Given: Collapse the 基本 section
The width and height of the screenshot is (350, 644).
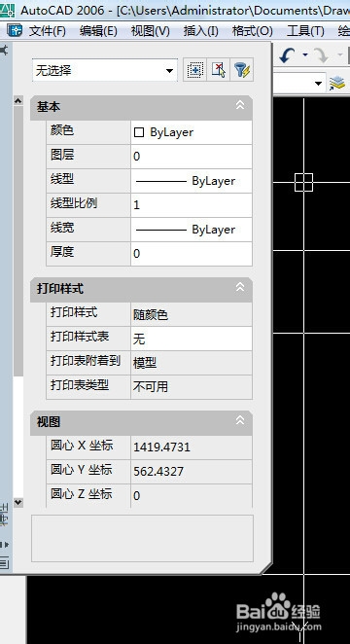Looking at the screenshot, I should (x=240, y=105).
